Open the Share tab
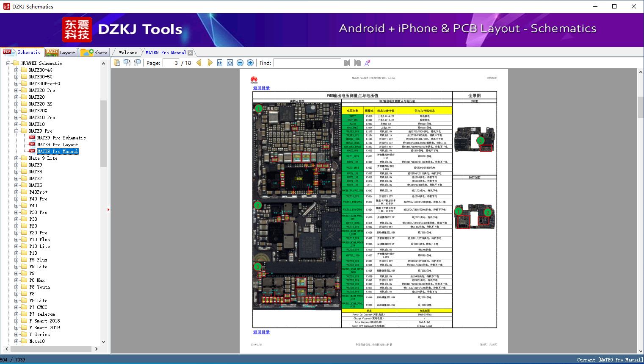The height and width of the screenshot is (364, 644). (x=94, y=53)
